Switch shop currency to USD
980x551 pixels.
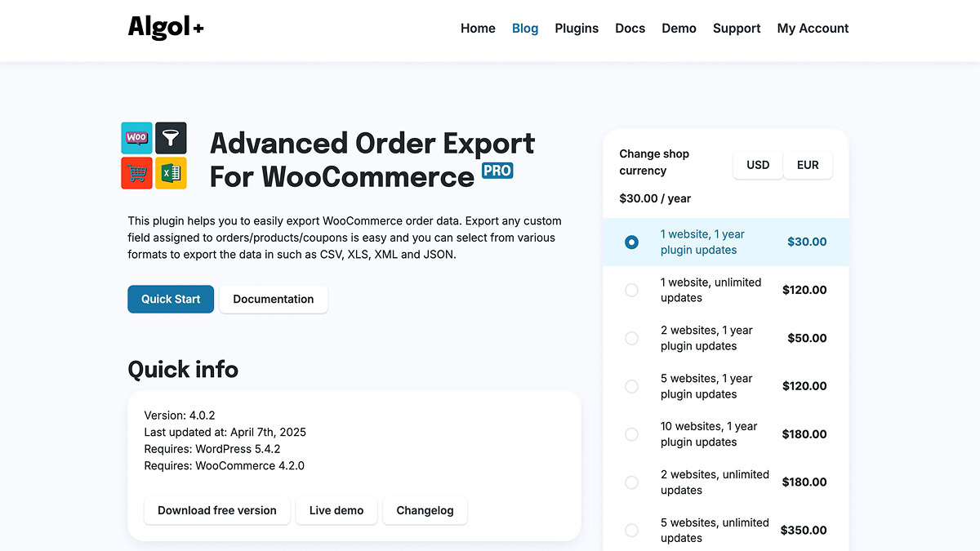tap(758, 165)
